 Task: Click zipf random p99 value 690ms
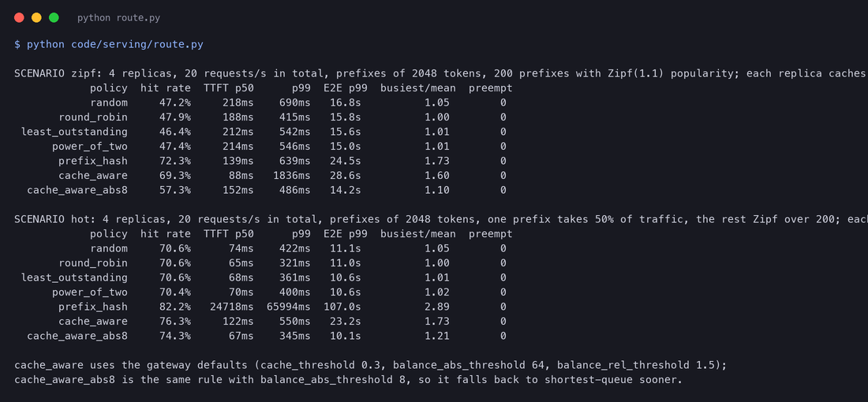[x=295, y=102]
